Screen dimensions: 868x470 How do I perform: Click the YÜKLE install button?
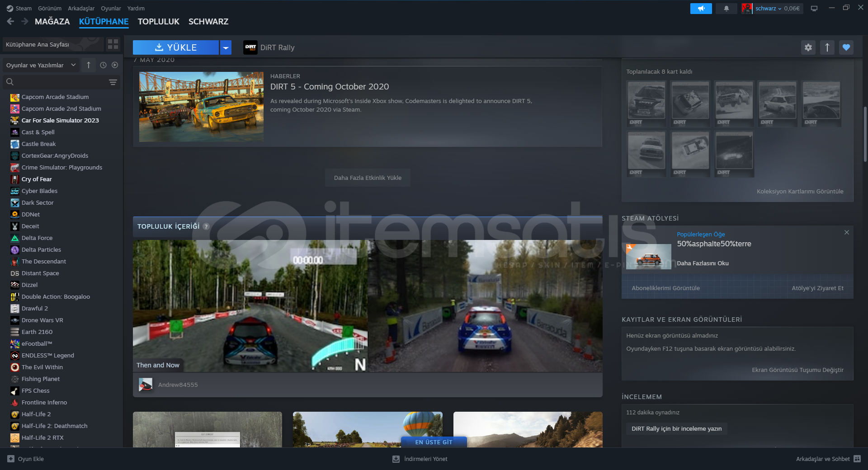[176, 47]
